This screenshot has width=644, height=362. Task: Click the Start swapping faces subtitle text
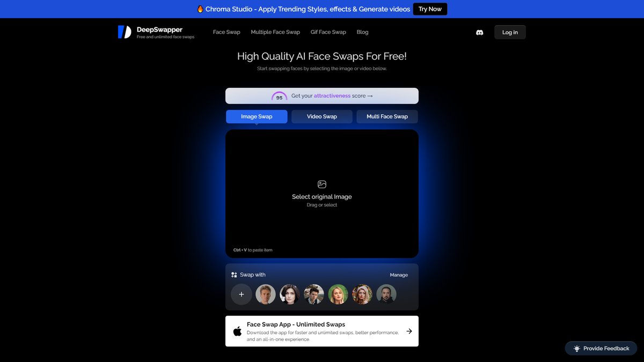point(322,69)
